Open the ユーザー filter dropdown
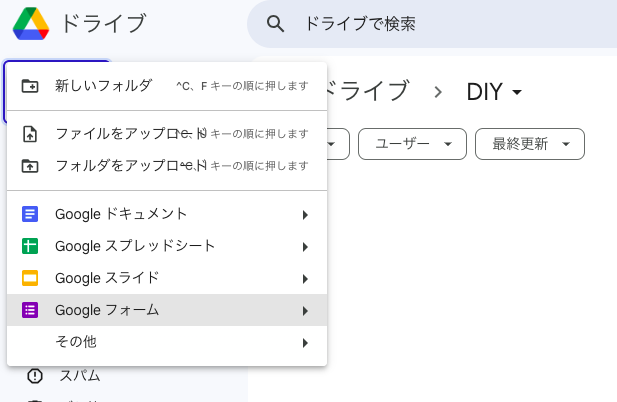The width and height of the screenshot is (617, 402). (x=412, y=144)
